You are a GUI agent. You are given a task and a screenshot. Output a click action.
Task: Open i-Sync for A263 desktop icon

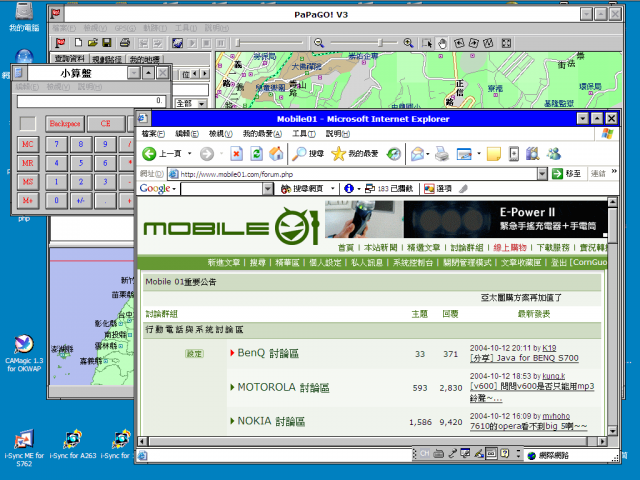(73, 444)
